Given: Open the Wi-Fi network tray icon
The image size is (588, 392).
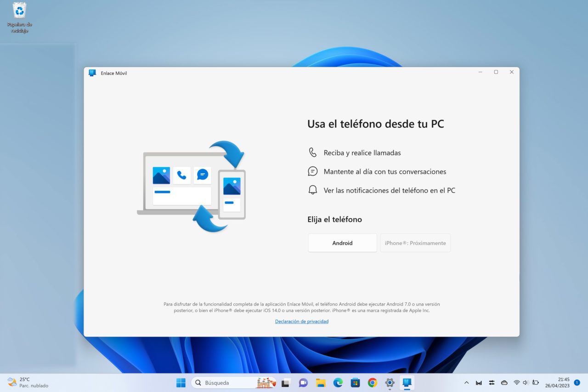Looking at the screenshot, I should (x=517, y=382).
